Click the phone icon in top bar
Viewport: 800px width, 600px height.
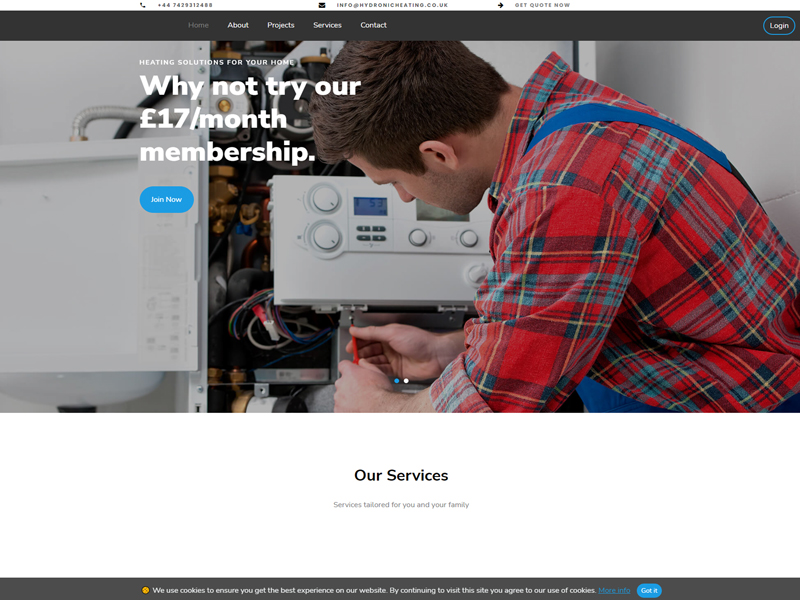point(142,5)
